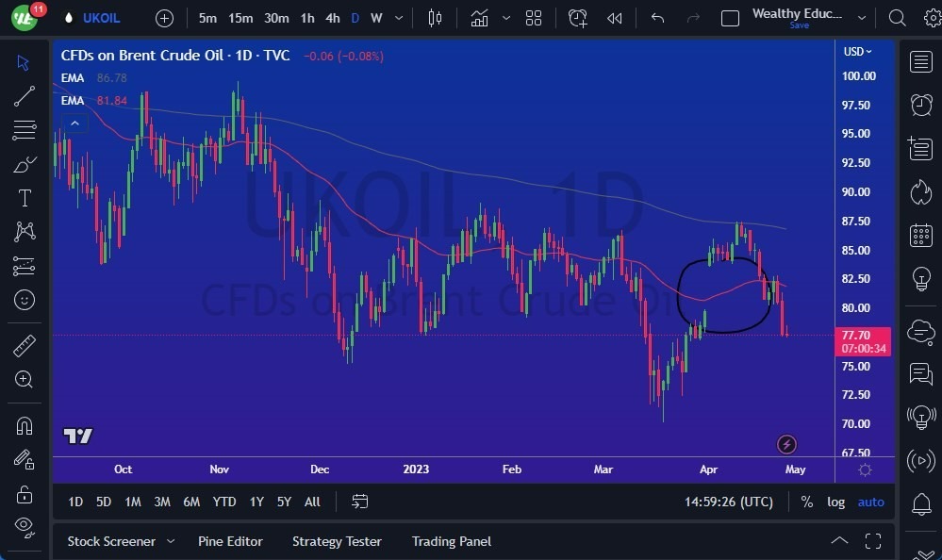The image size is (942, 560).
Task: Select the Trend Line drawing tool
Action: (x=25, y=95)
